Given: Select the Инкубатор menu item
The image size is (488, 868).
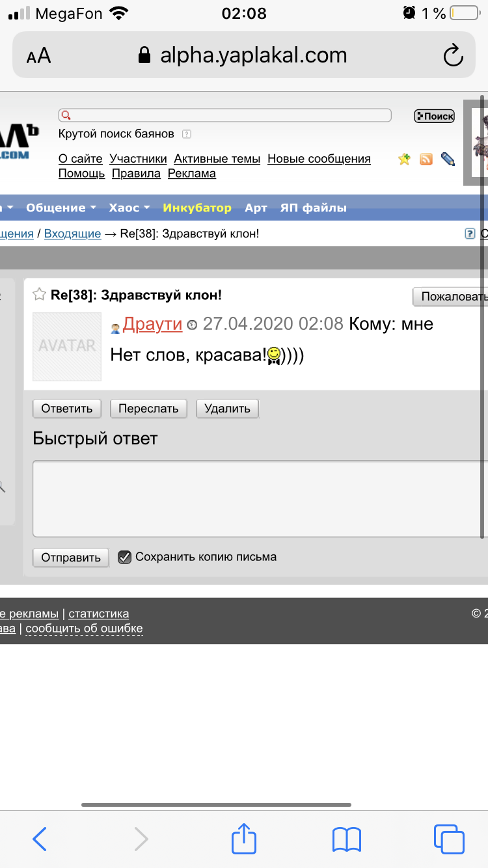Looking at the screenshot, I should (x=197, y=208).
